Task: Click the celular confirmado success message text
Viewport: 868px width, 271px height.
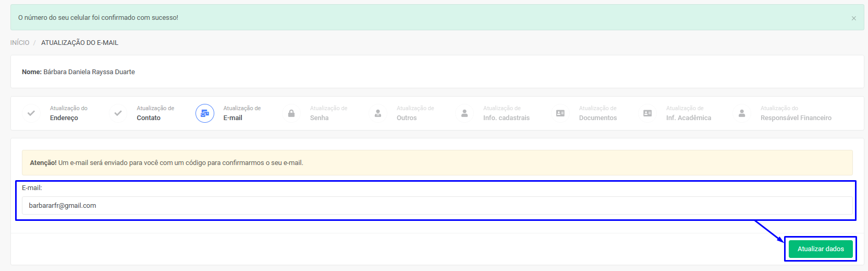Action: click(x=98, y=18)
